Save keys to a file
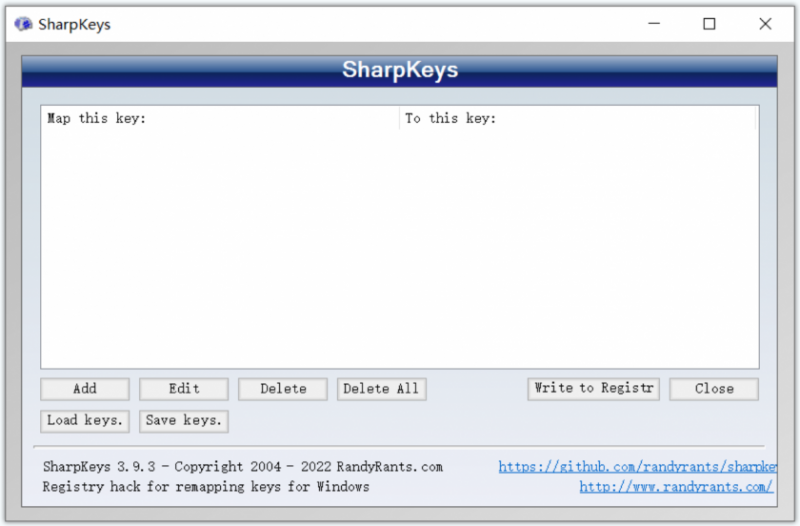This screenshot has height=526, width=800. [184, 421]
